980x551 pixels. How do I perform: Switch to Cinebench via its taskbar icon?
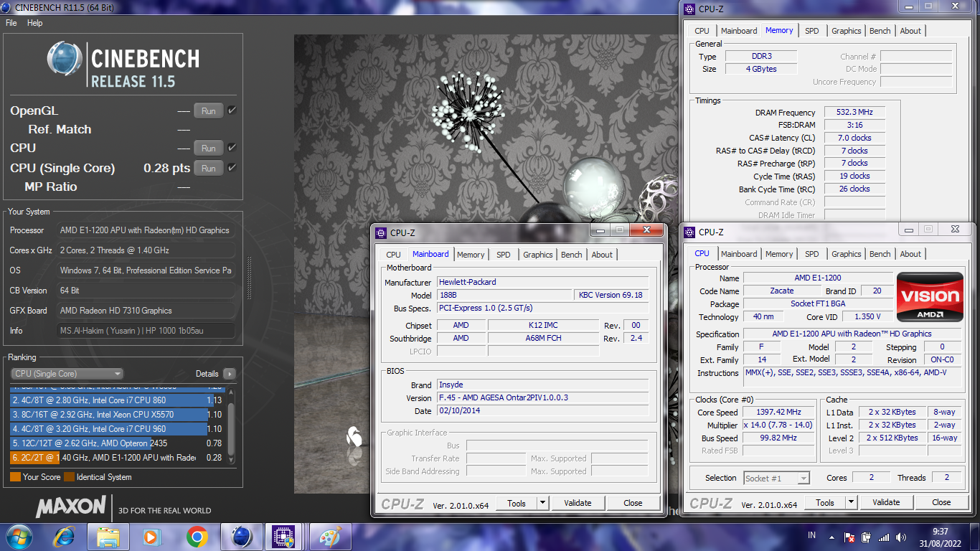point(241,537)
